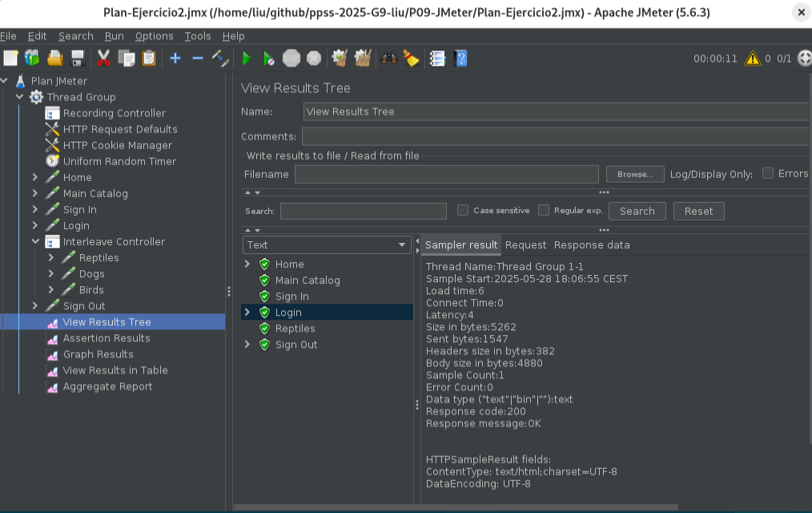Screen dimensions: 812x513
Task: Switch to the Request tab
Action: click(525, 245)
